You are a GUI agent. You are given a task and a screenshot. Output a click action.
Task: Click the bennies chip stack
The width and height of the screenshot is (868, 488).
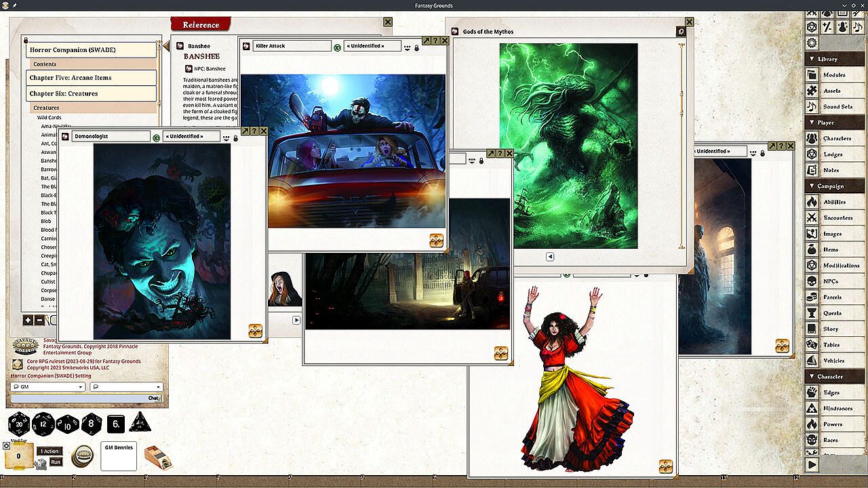point(83,456)
